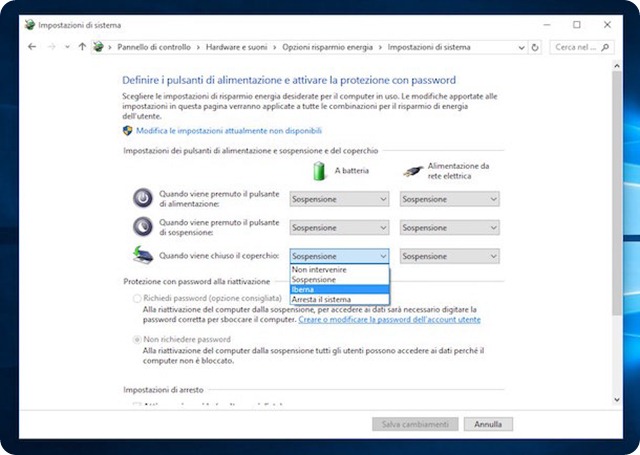Click Quando viene chiuso il coperchio label

click(x=219, y=256)
